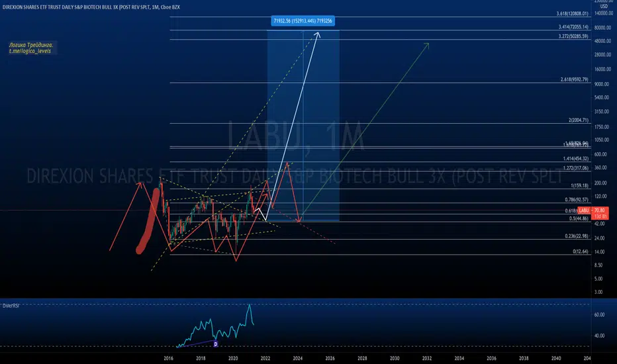Click the 2030 label on time axis
This screenshot has width=617, height=364.
395,359
